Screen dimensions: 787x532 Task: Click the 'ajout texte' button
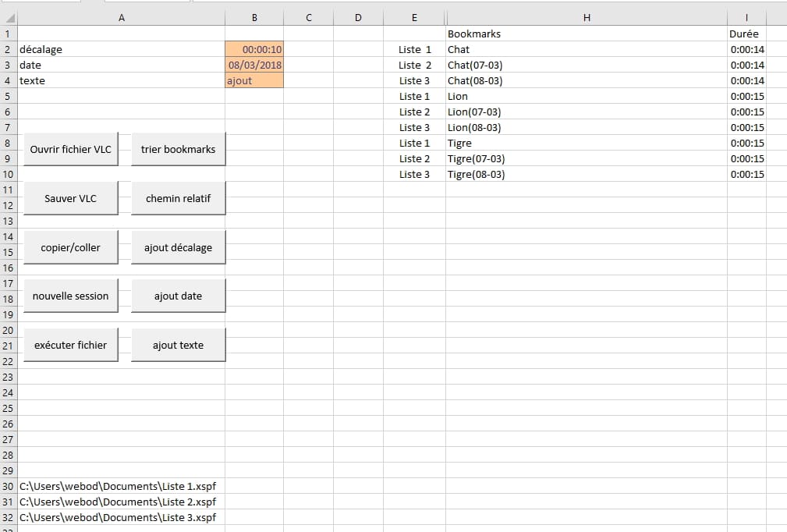tap(178, 345)
